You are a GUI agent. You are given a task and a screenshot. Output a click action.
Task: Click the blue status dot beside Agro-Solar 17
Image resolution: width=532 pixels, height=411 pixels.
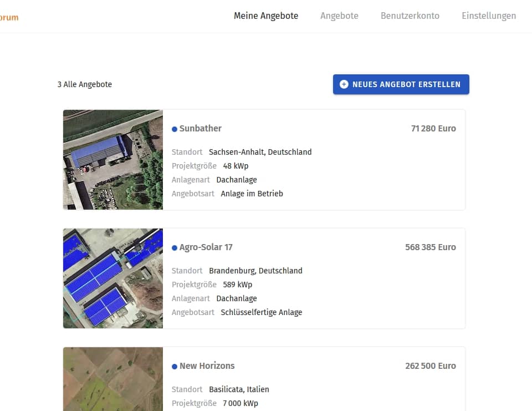point(175,248)
